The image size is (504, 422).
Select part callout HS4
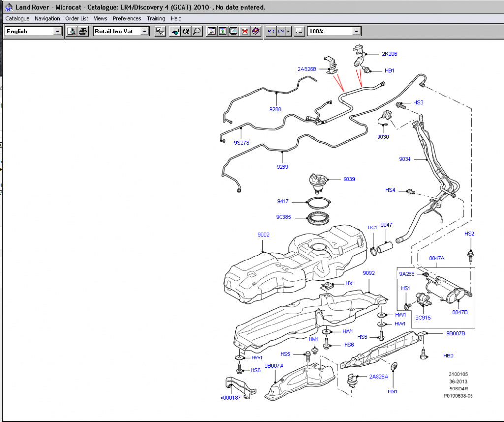pos(390,190)
